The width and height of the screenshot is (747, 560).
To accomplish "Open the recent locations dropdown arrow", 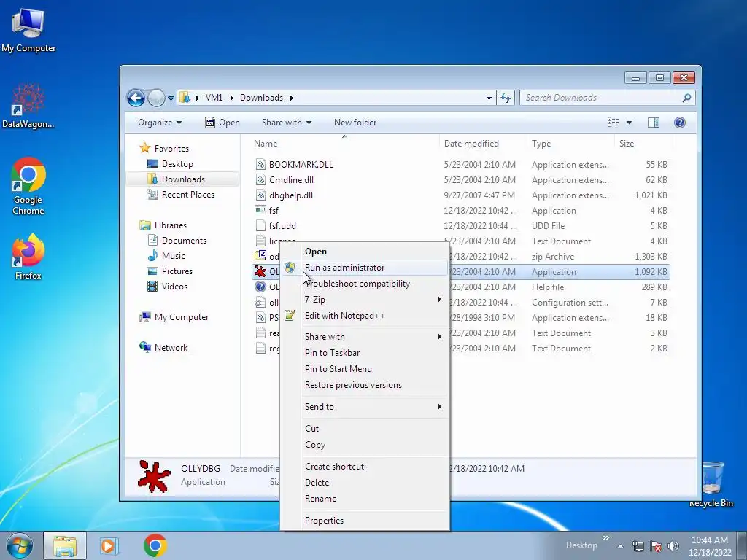I will tap(171, 98).
